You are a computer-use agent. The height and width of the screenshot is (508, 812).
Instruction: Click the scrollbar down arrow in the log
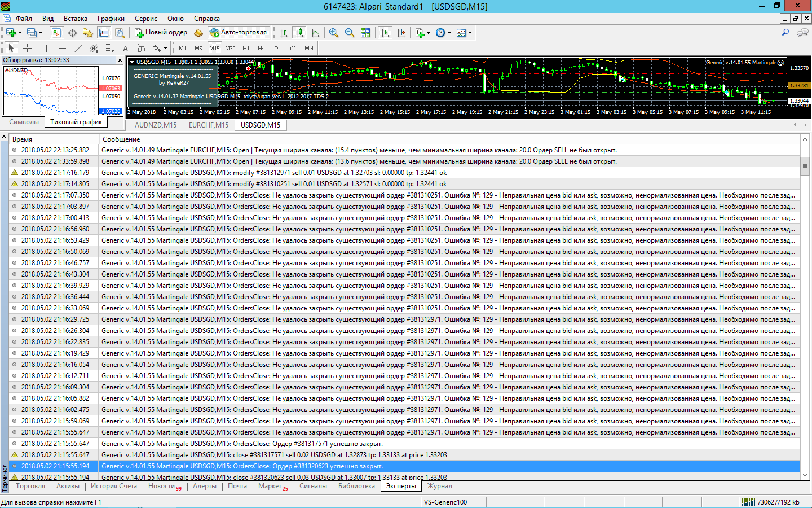click(805, 476)
